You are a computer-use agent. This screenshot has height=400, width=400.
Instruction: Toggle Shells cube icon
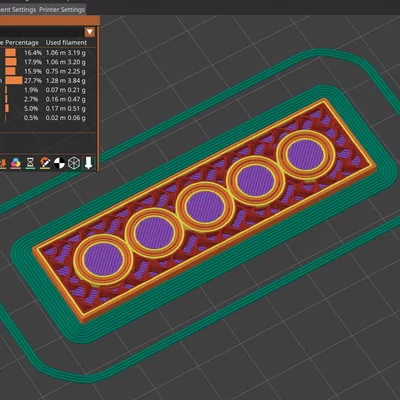(x=74, y=163)
